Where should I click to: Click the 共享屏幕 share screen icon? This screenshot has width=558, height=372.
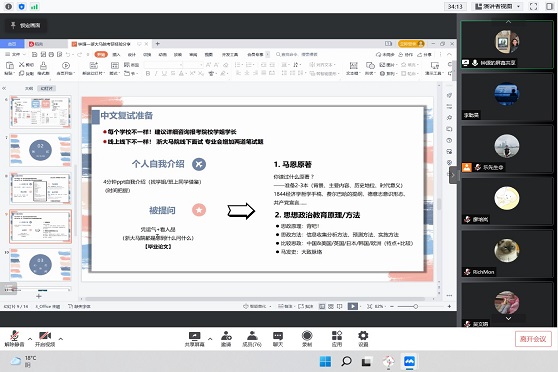coord(194,339)
